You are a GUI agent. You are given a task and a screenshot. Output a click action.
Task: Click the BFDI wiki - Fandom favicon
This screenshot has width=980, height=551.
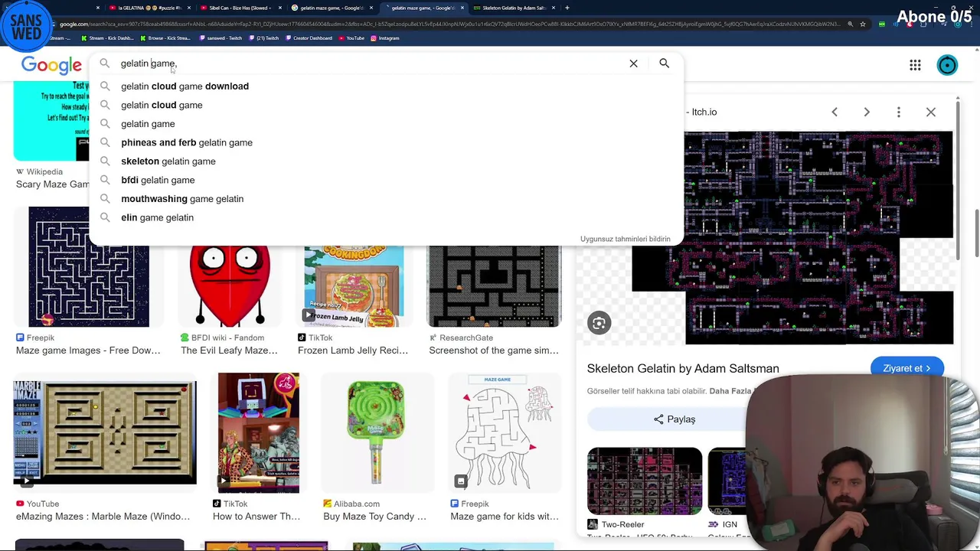(x=185, y=337)
